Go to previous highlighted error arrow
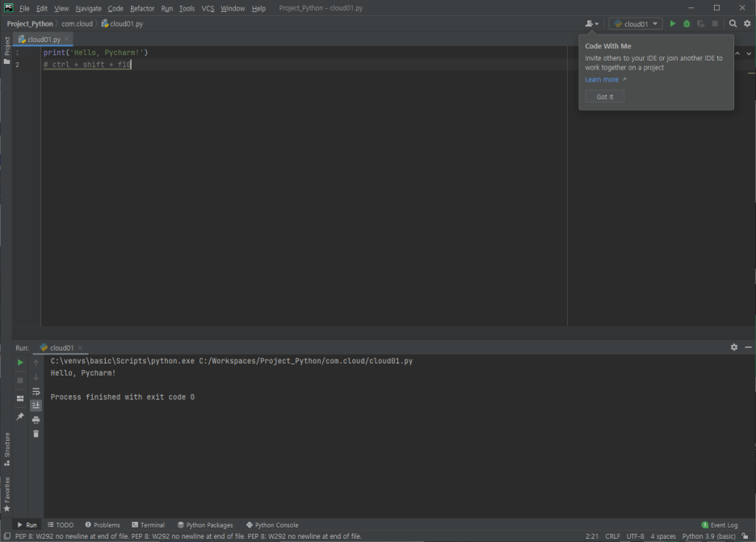This screenshot has width=756, height=542. coord(737,53)
